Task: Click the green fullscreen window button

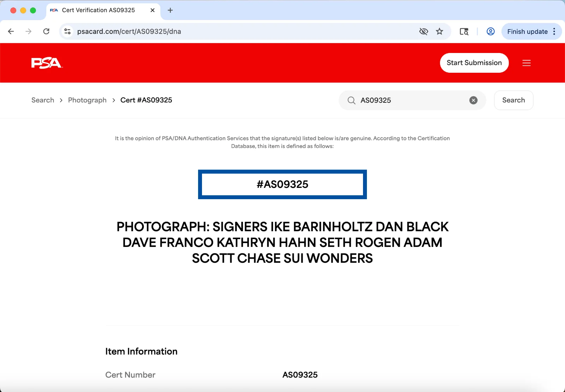Action: pos(33,10)
